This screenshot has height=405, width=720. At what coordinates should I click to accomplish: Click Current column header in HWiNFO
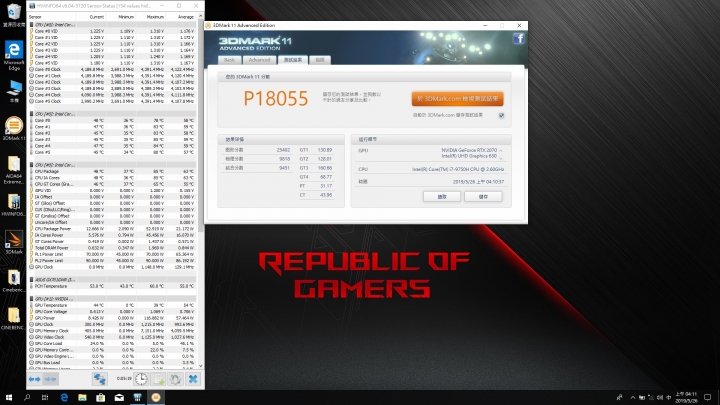(x=96, y=17)
